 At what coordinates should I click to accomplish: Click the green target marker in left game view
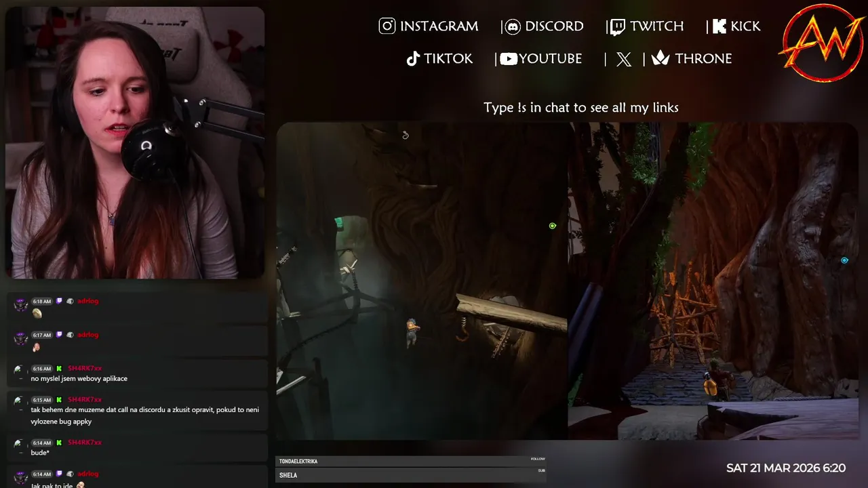point(553,226)
